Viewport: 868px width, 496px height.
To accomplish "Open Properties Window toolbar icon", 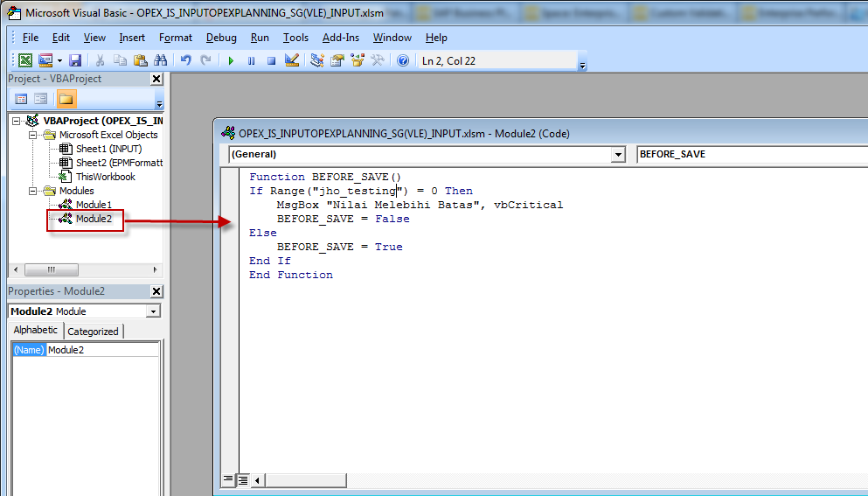I will tap(337, 60).
